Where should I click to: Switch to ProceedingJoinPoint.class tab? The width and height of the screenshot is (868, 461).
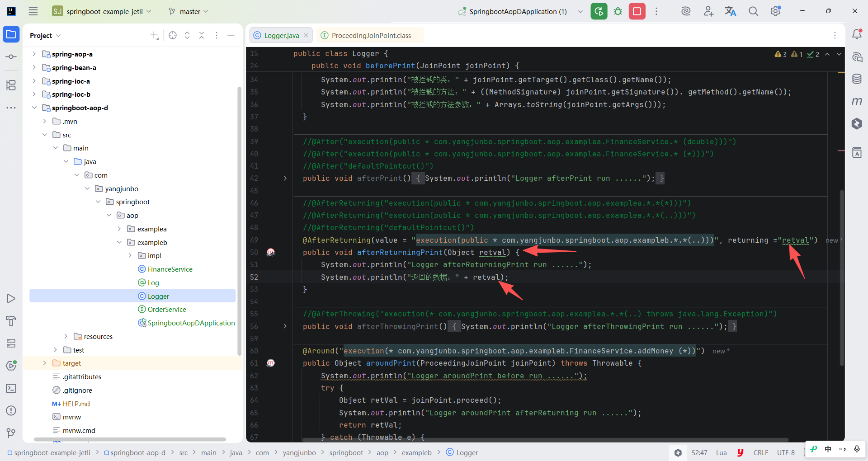[x=371, y=35]
